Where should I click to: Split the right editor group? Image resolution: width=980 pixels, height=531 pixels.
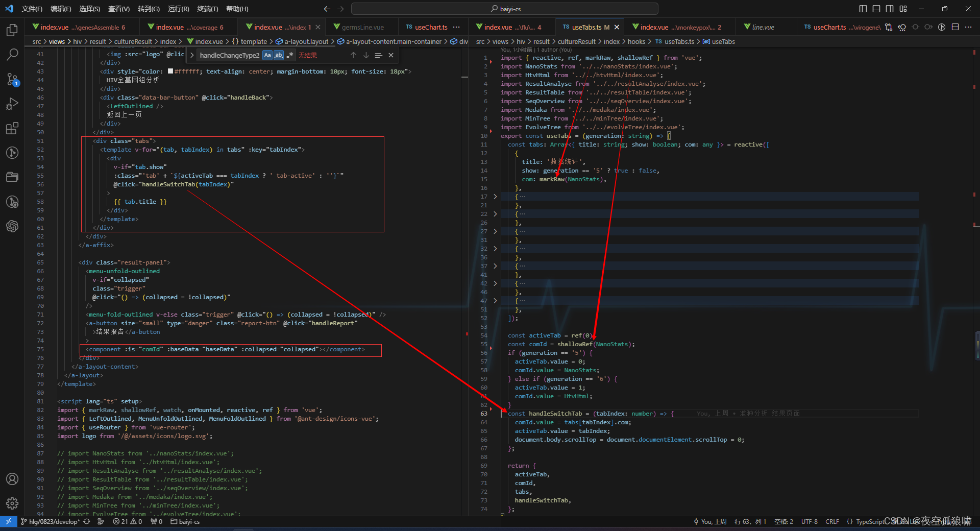[955, 27]
